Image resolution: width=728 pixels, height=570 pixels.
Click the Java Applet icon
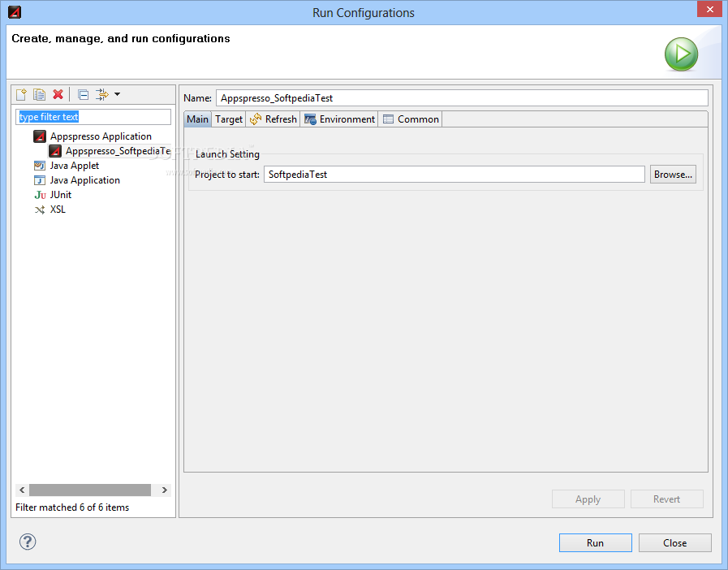40,166
